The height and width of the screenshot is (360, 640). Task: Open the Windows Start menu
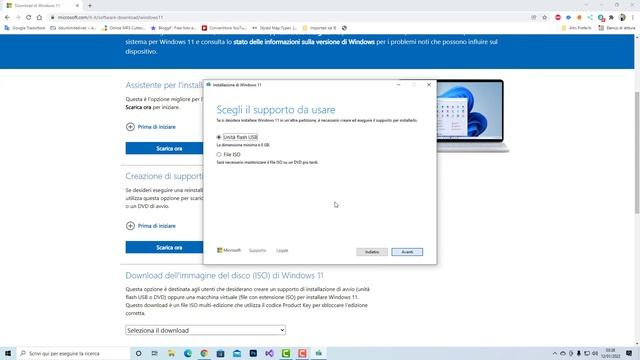click(8, 353)
